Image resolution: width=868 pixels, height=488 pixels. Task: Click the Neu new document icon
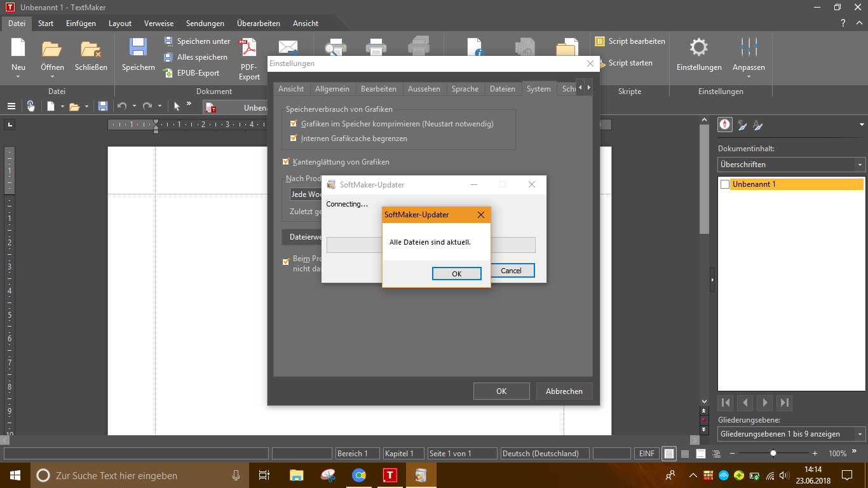coord(18,48)
